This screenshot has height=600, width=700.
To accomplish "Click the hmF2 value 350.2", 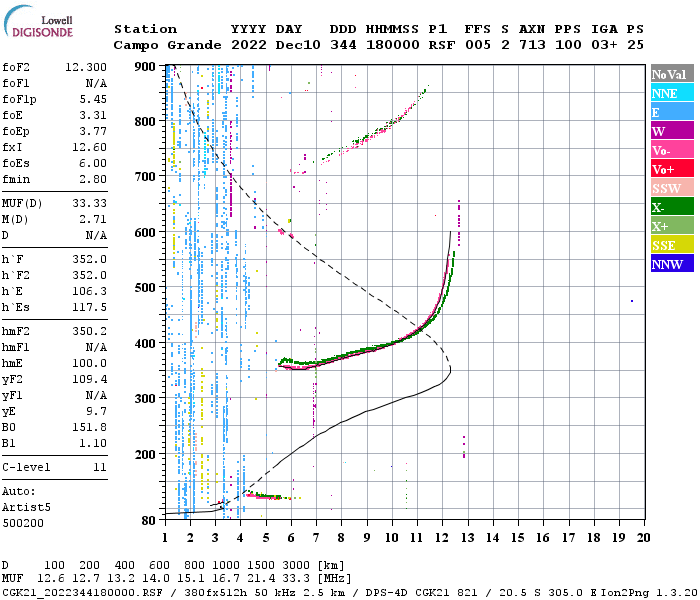I will tap(90, 332).
